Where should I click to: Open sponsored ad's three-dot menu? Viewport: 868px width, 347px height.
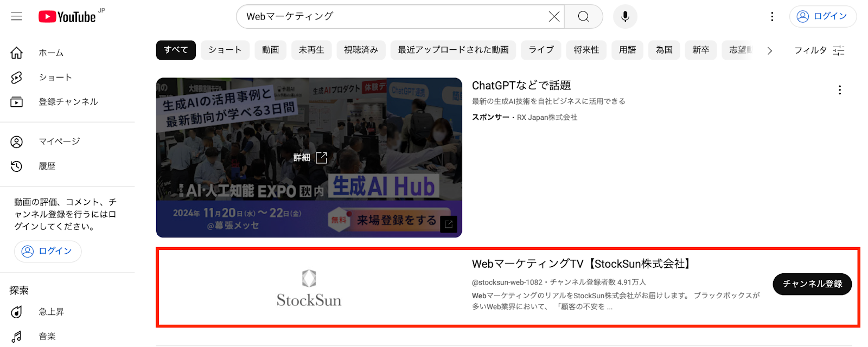click(x=839, y=90)
